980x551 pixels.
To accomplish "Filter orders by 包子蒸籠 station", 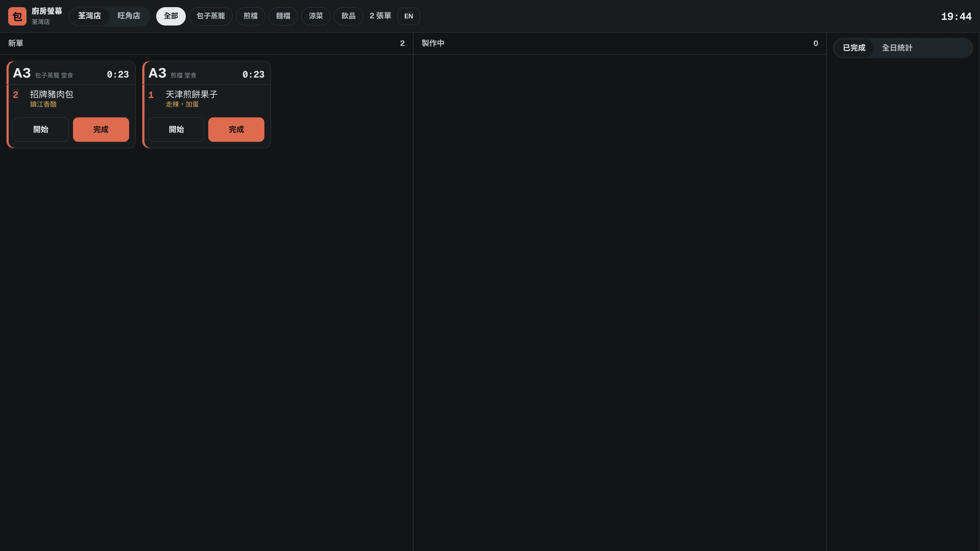I will (211, 16).
